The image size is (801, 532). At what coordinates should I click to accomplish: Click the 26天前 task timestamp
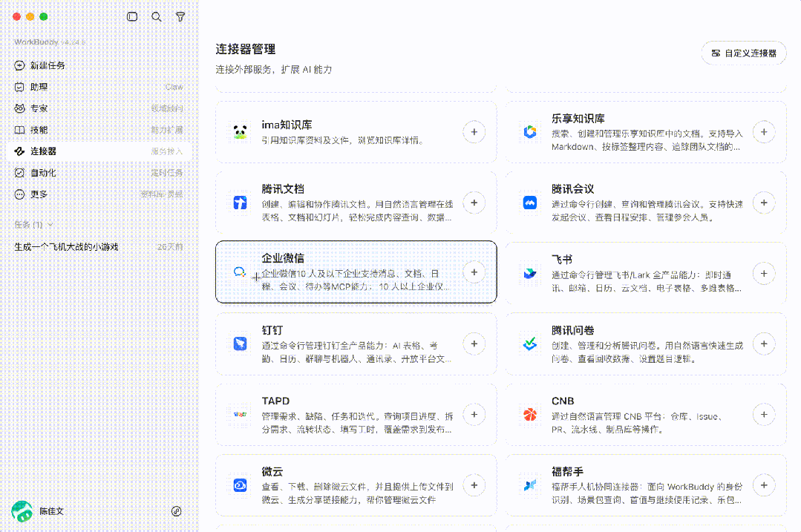click(170, 246)
